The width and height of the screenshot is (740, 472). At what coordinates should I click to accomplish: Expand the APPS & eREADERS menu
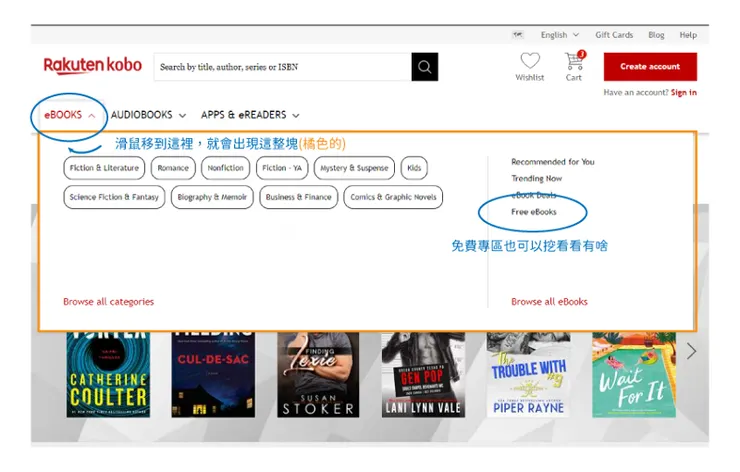point(250,115)
